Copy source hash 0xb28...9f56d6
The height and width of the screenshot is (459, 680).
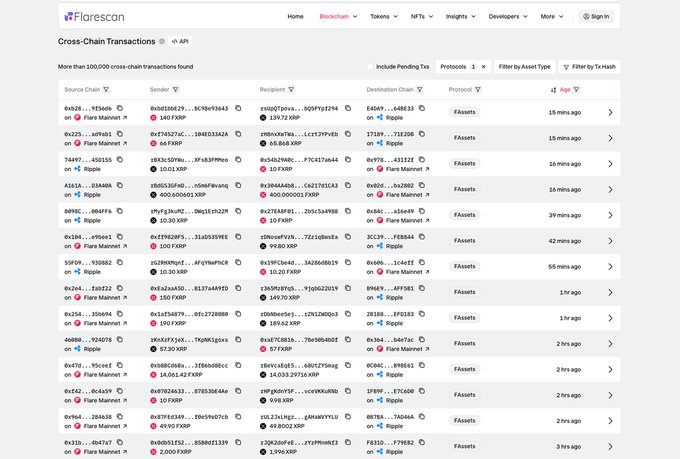120,108
